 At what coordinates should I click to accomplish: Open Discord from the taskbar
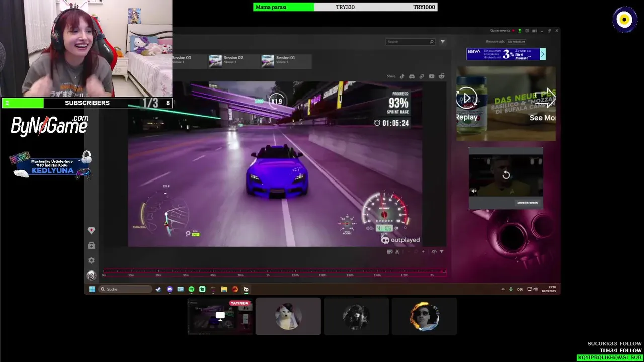170,289
